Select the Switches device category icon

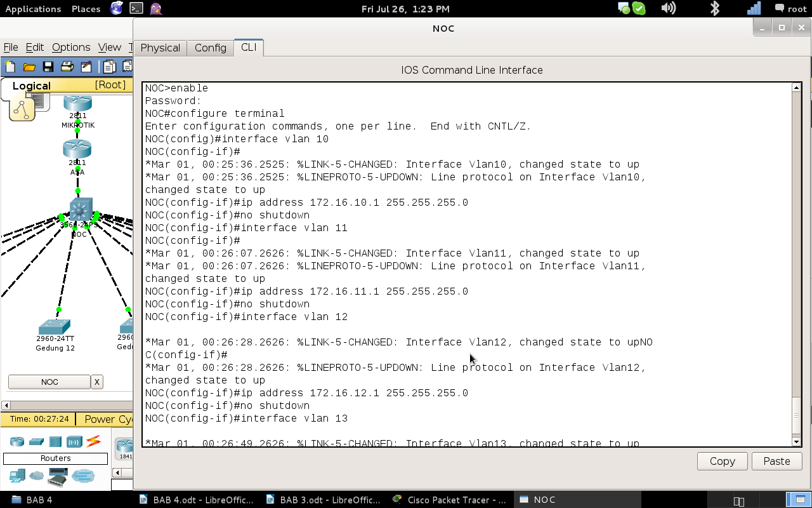[x=36, y=441]
